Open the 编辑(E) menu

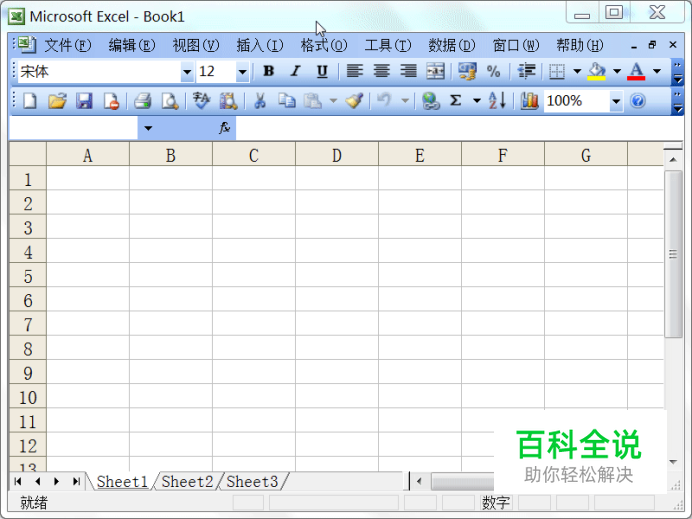(x=132, y=45)
